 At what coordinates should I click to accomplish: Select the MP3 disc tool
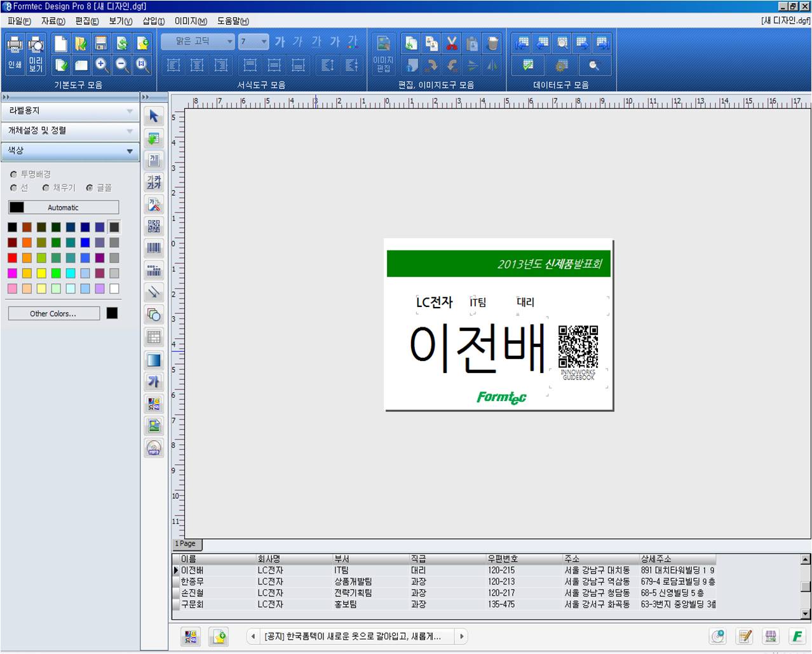154,448
